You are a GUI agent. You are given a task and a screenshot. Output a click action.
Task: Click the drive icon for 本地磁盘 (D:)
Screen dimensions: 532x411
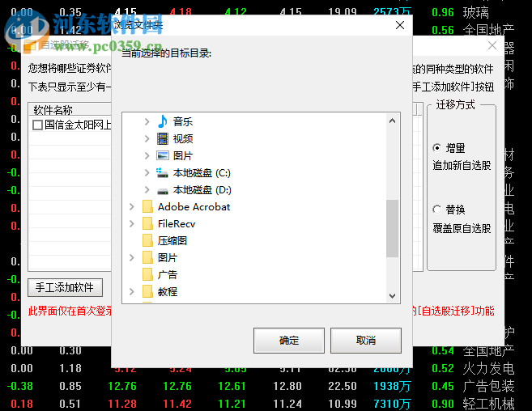coord(163,191)
